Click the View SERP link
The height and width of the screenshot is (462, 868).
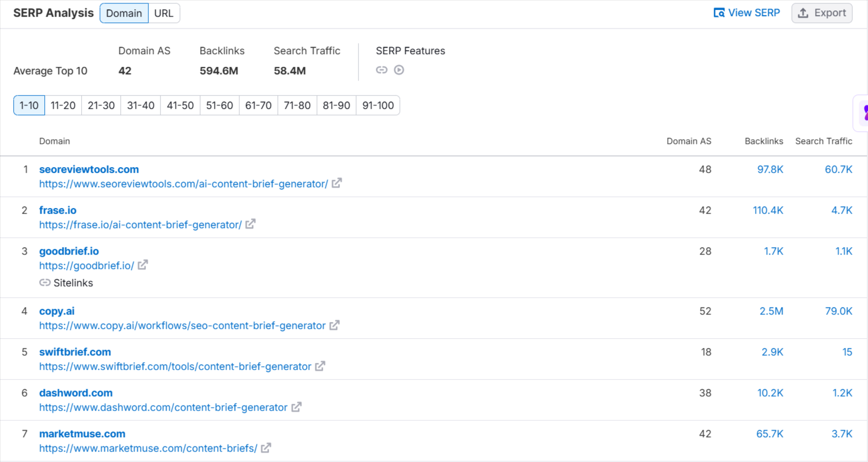(x=747, y=13)
